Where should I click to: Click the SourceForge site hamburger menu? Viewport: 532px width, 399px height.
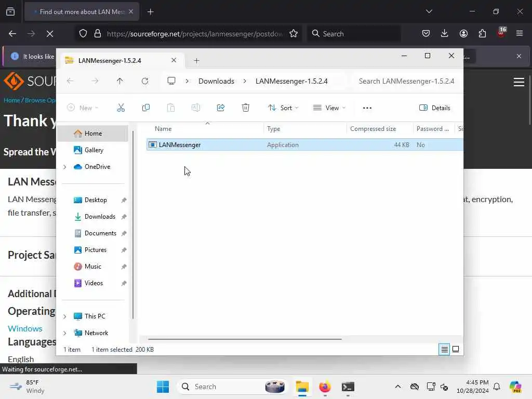click(x=519, y=82)
